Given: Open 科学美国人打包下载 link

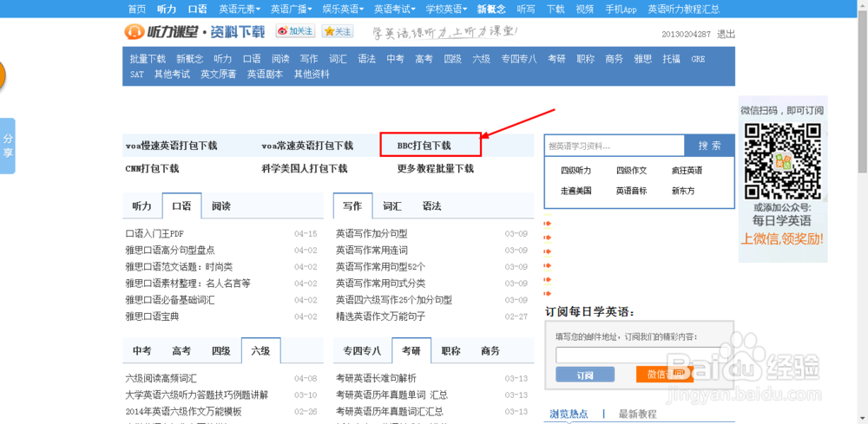Looking at the screenshot, I should click(x=305, y=168).
